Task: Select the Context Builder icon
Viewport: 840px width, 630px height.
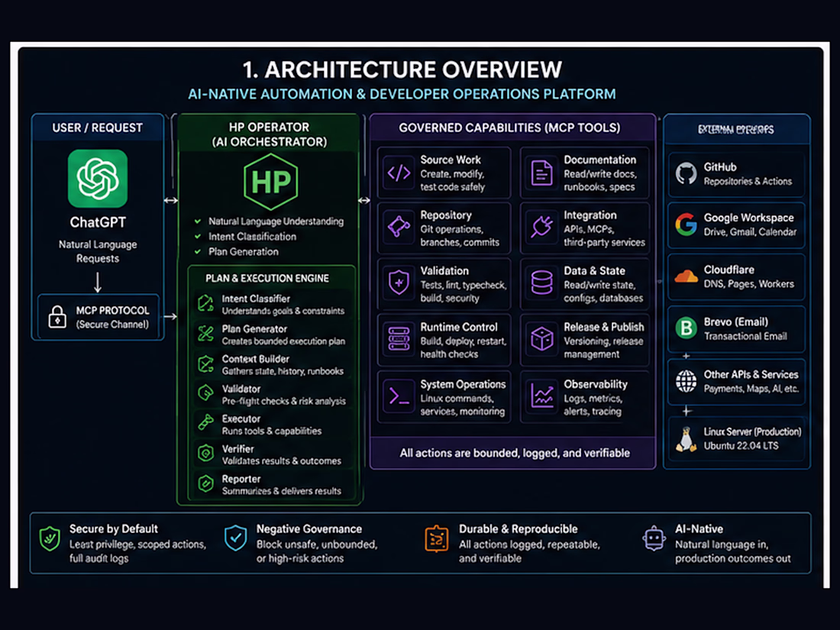Action: pos(205,363)
